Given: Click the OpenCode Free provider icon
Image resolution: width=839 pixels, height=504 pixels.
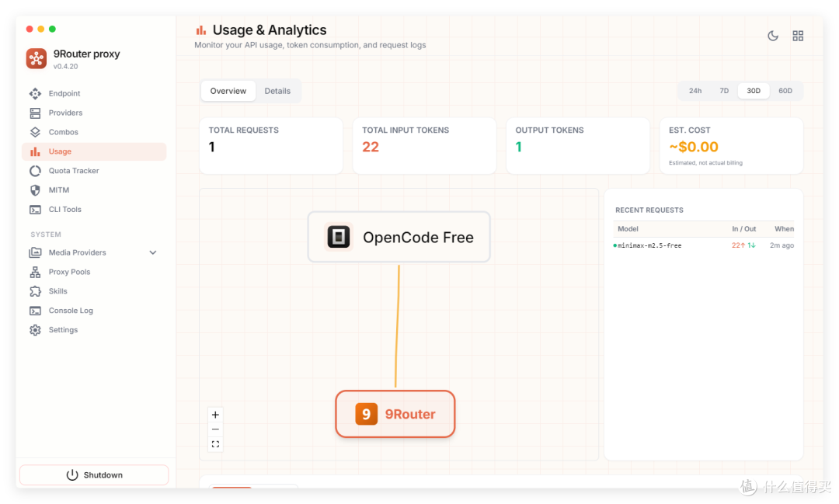Looking at the screenshot, I should tap(339, 237).
